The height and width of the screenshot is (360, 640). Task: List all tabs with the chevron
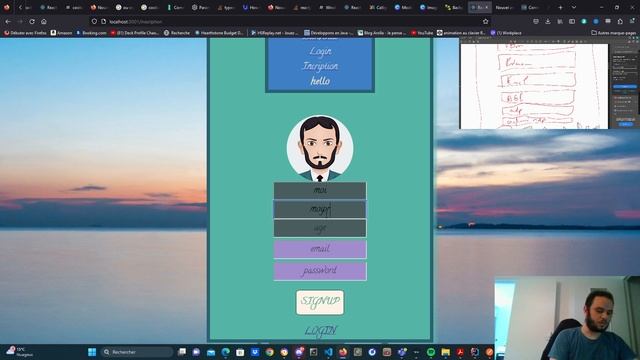click(x=574, y=7)
